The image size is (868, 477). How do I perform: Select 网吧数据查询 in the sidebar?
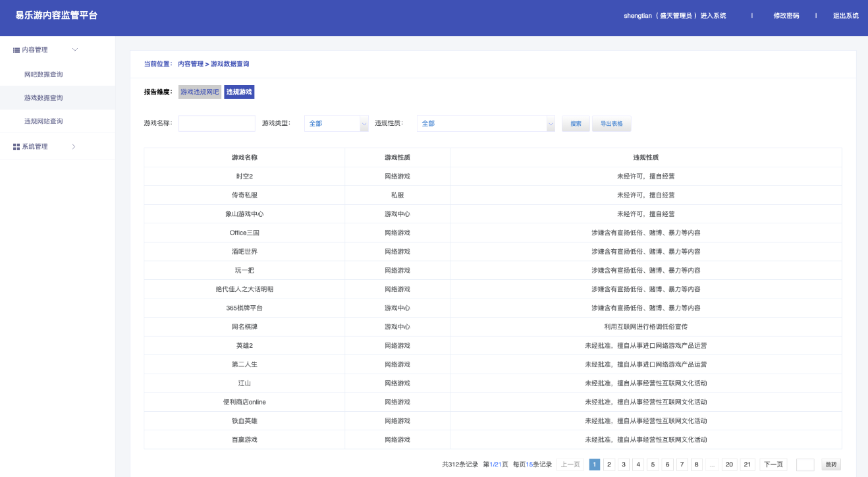(x=43, y=74)
